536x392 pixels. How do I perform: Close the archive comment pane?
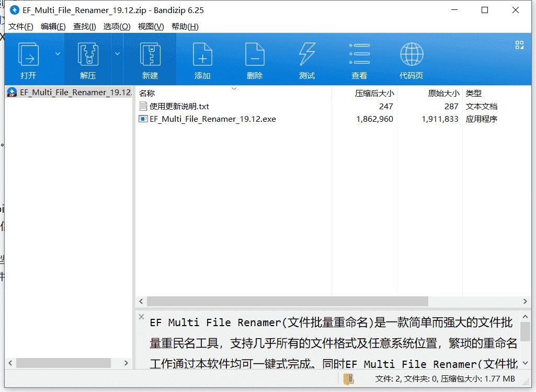(142, 316)
